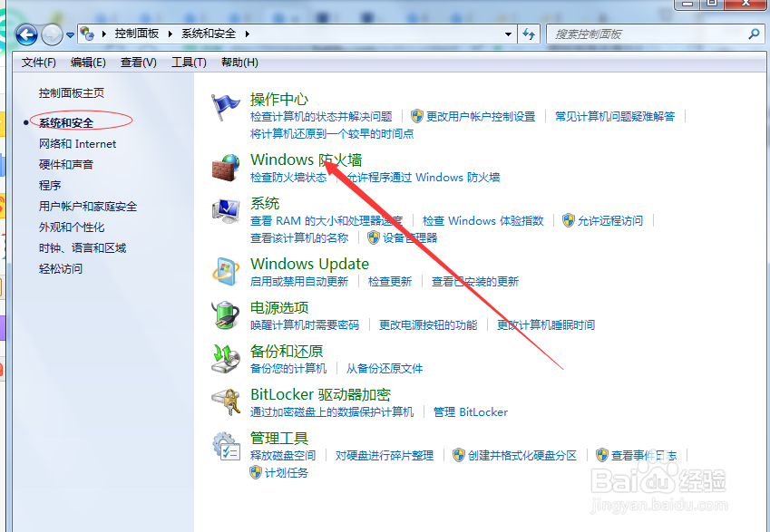
Task: Expand breadcrumb arrow after 控制面板
Action: 171,34
